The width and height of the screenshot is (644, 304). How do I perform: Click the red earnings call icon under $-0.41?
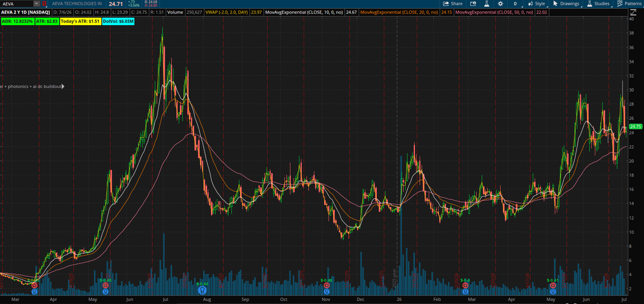click(552, 286)
